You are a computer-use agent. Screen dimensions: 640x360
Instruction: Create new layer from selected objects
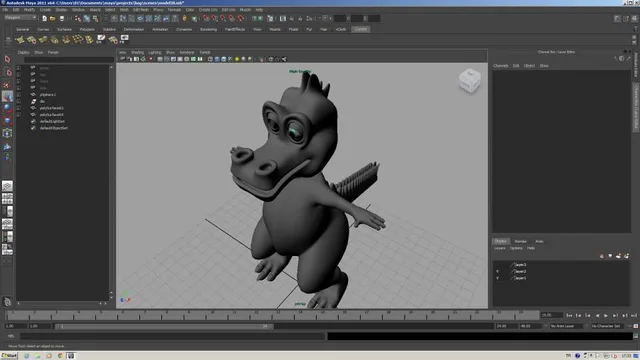tap(627, 256)
